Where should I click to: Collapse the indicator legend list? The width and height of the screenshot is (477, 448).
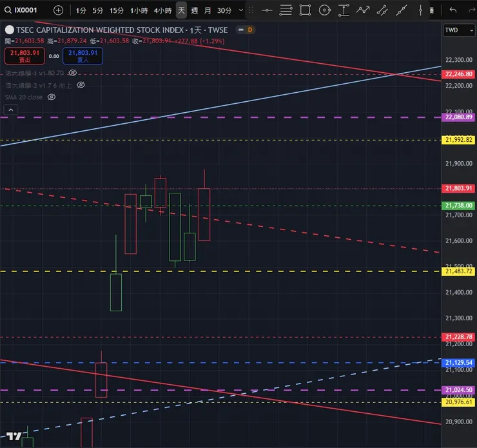coord(11,110)
